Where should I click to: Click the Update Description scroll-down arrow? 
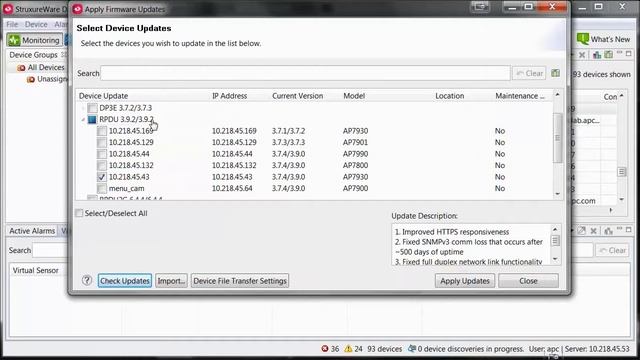tap(555, 259)
